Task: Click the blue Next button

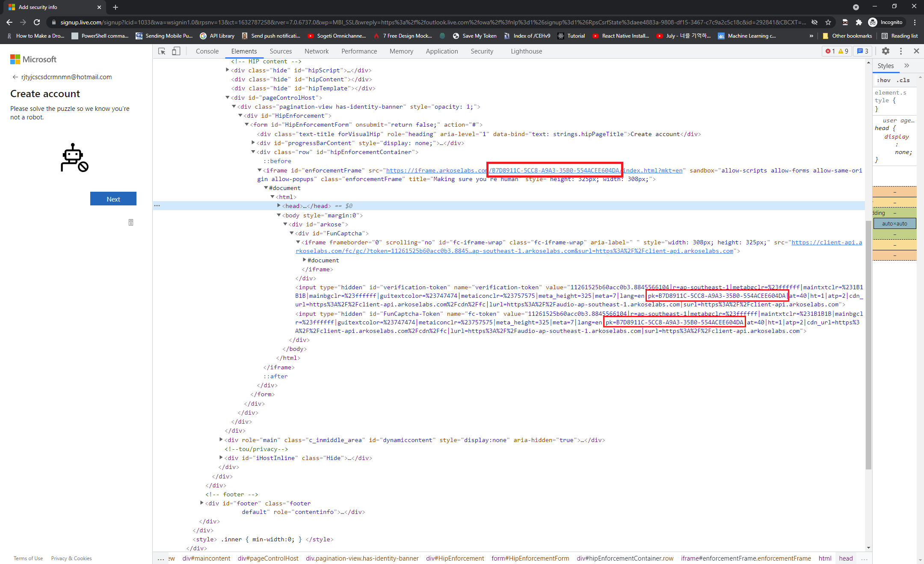Action: (113, 199)
